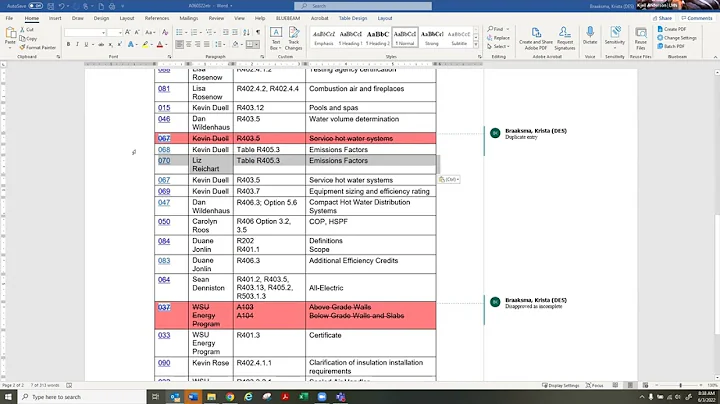
Task: Click the Paste Options (Ctrl) popup
Action: tap(449, 180)
